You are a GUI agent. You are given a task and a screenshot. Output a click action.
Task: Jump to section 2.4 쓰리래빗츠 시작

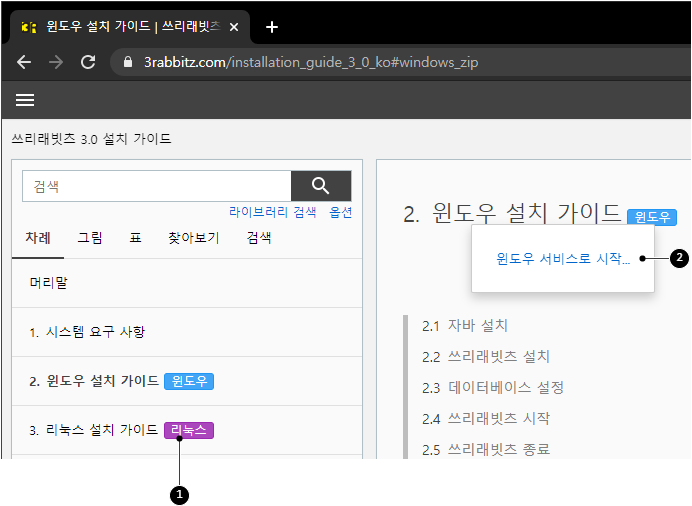point(486,418)
